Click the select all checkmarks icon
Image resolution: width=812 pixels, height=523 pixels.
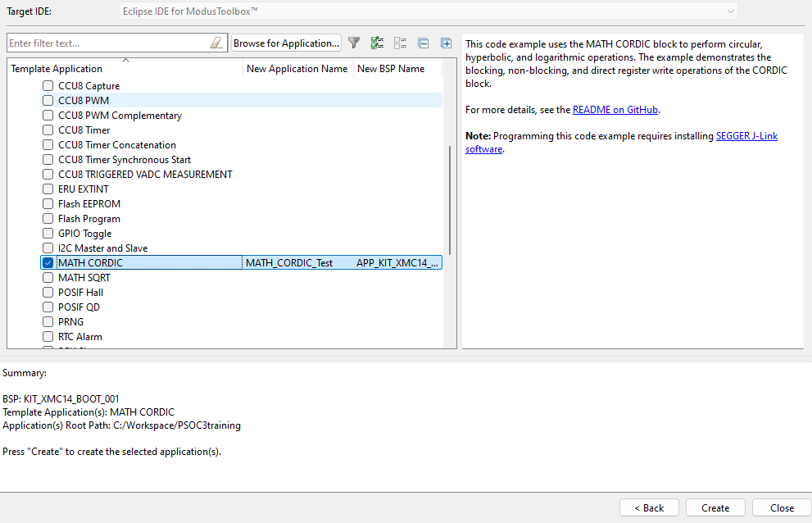click(377, 43)
